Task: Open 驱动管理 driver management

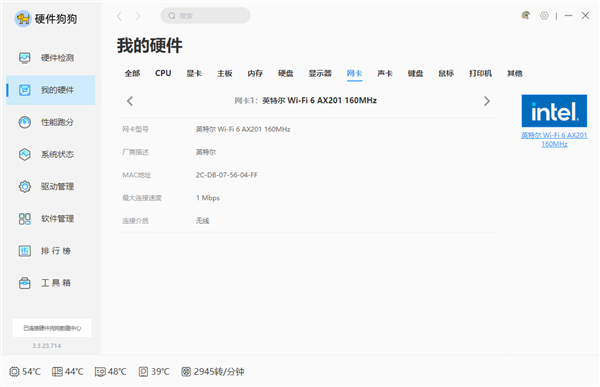Action: click(x=51, y=186)
